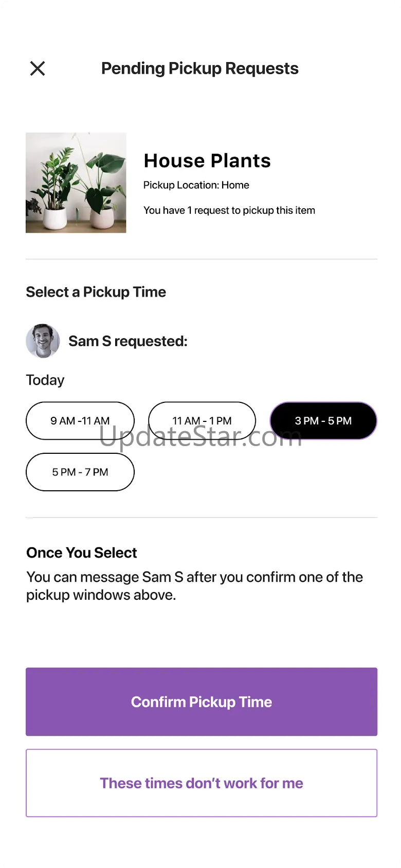Click the Pending Pickup Requests title
Viewport: 401px width, 868px height.
[199, 68]
